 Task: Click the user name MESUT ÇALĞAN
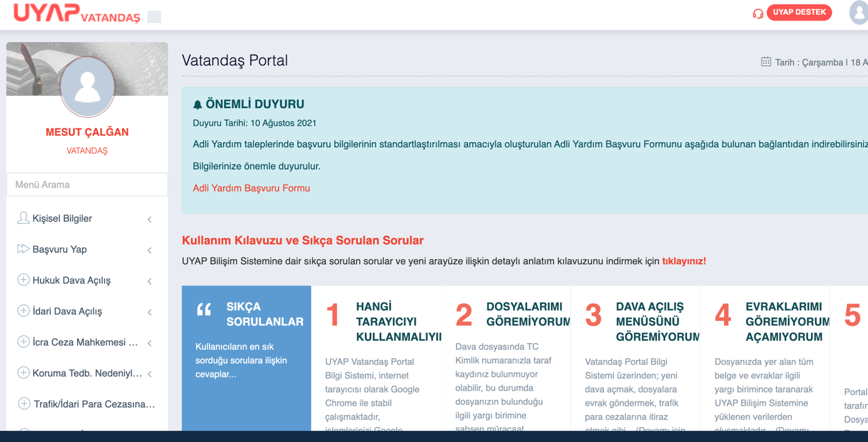(x=87, y=132)
